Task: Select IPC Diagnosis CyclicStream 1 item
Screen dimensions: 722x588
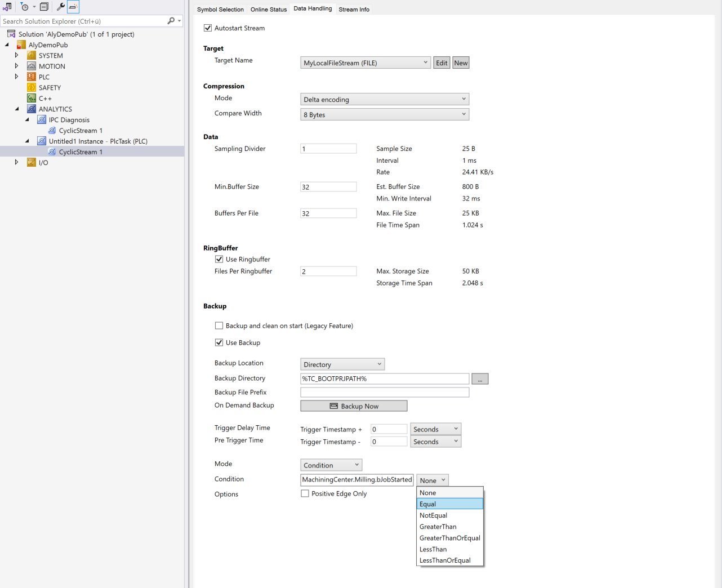Action: 81,130
